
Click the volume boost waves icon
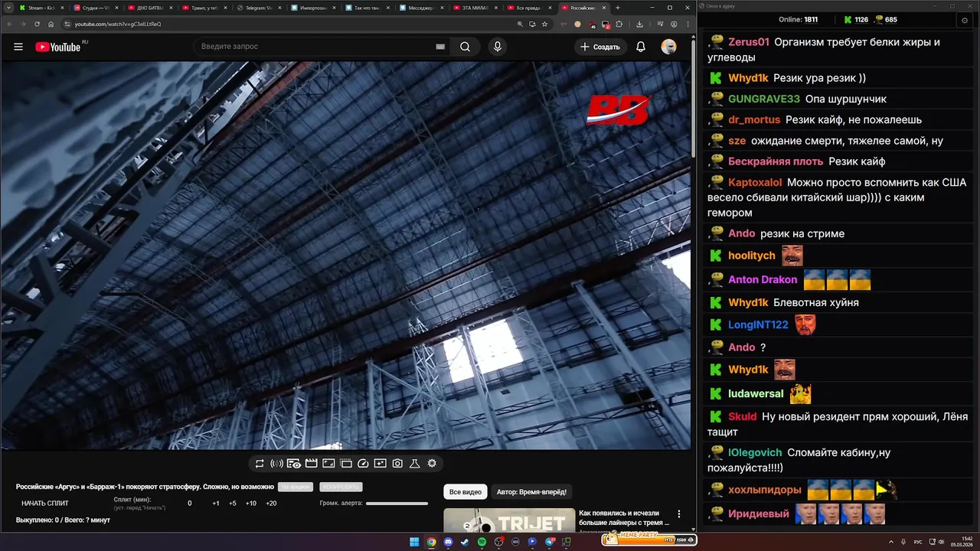(x=276, y=463)
